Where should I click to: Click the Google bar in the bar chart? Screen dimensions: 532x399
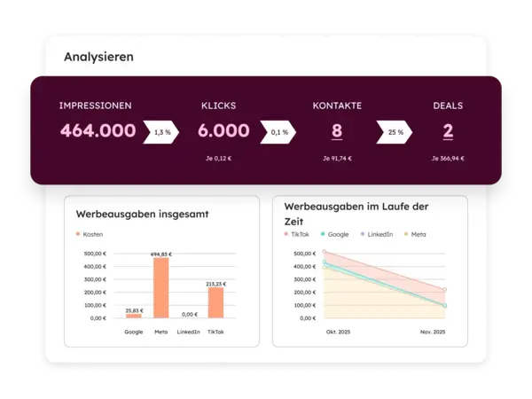(x=134, y=316)
